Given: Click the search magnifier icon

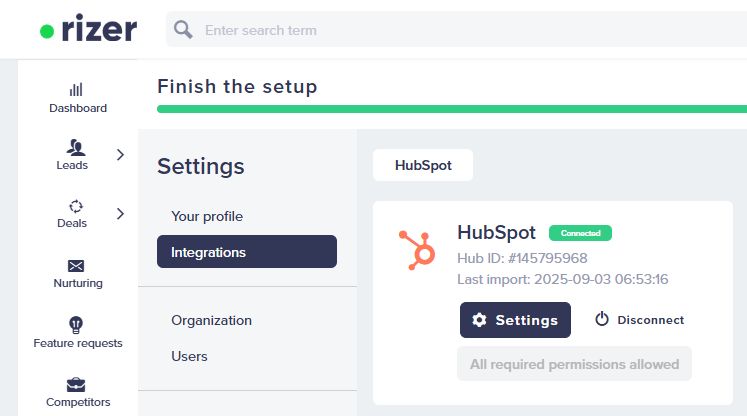Looking at the screenshot, I should 183,30.
